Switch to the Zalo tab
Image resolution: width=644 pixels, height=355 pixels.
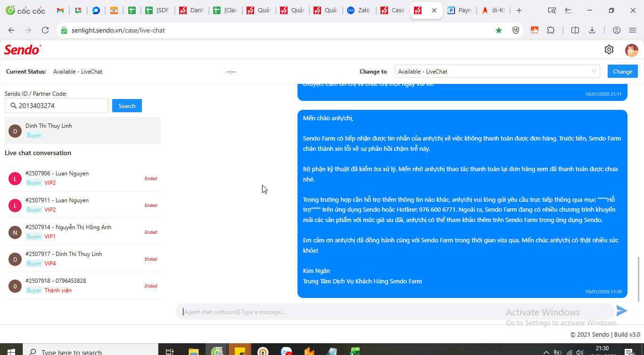(x=358, y=10)
